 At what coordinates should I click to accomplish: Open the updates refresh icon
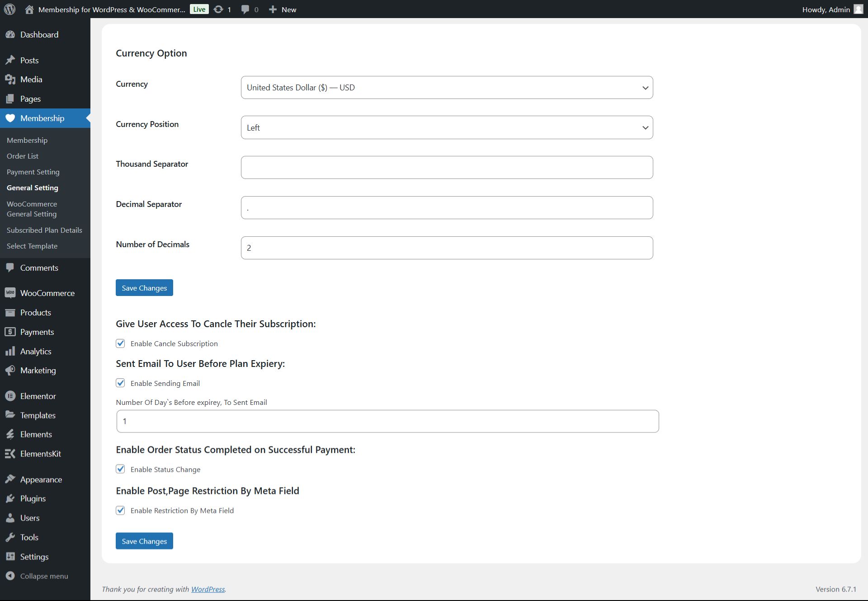pos(218,9)
